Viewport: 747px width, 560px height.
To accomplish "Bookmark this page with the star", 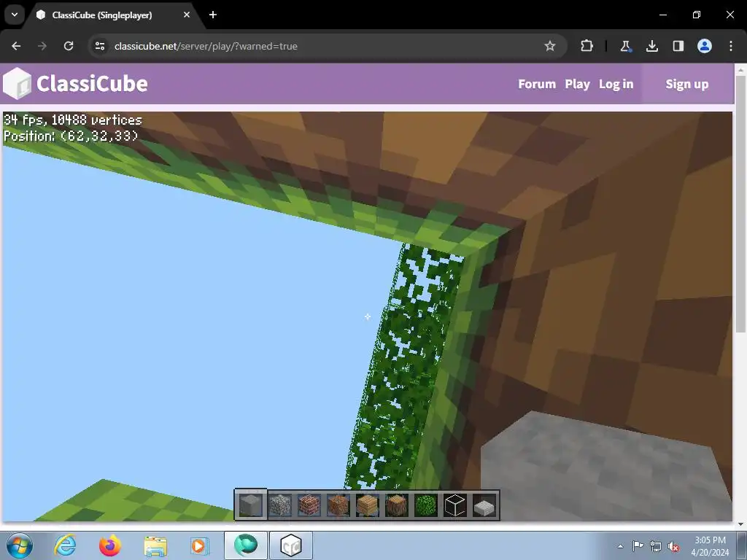I will point(550,46).
